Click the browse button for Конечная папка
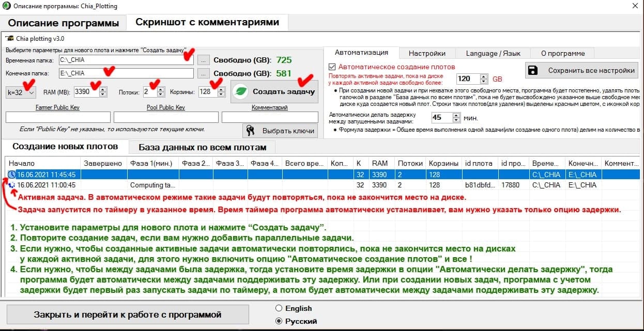 [204, 73]
